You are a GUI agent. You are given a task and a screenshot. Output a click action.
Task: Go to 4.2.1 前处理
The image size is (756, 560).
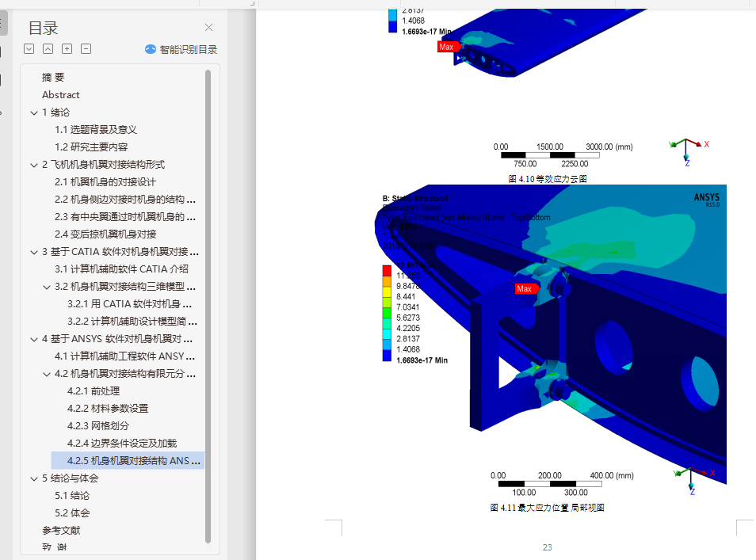pos(94,391)
